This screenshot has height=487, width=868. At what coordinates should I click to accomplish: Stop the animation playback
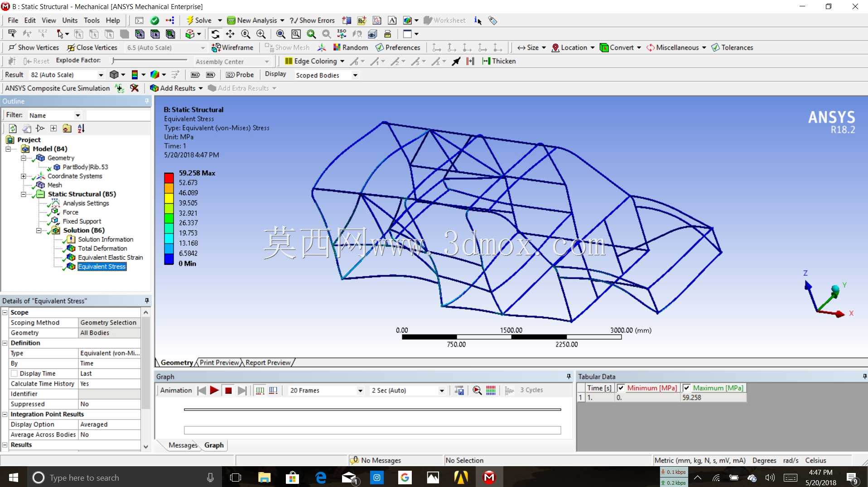[228, 391]
